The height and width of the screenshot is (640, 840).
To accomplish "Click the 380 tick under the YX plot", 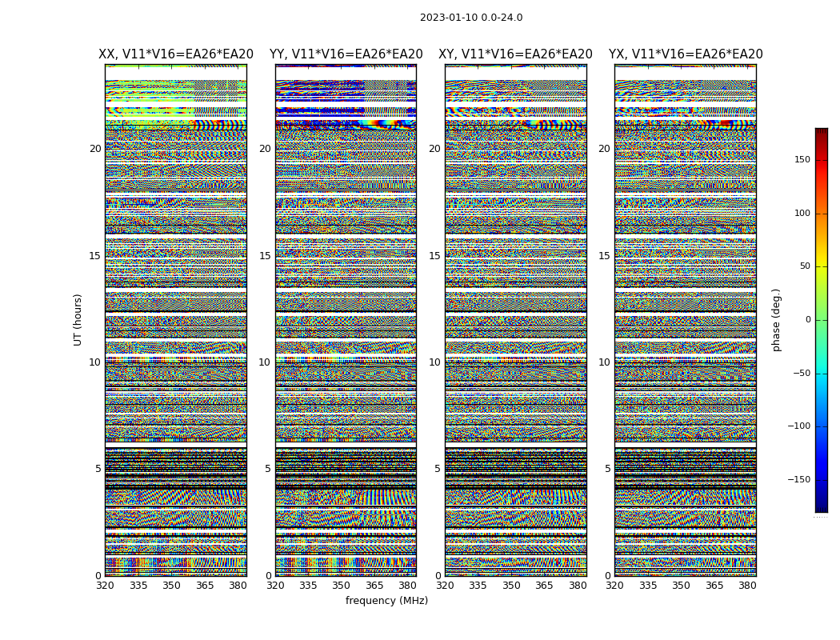I will [x=747, y=585].
